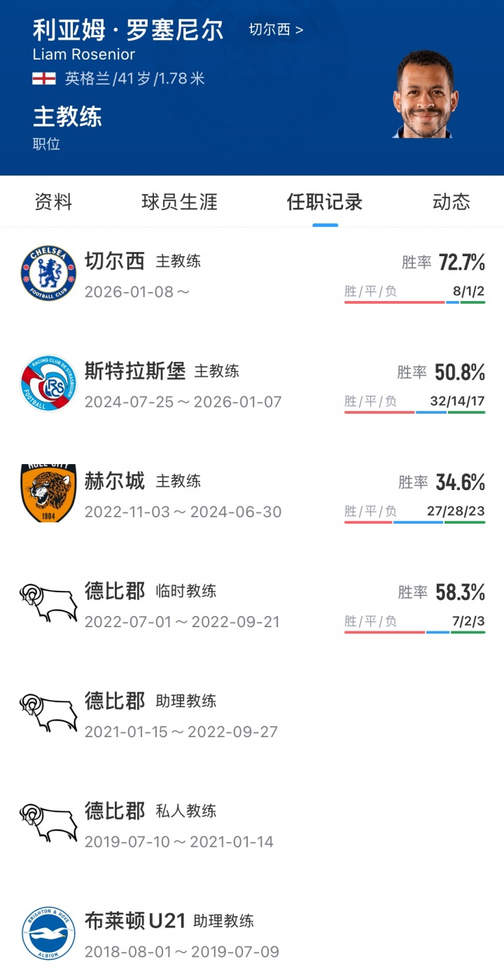Open the 动态 tab
Image resolution: width=504 pixels, height=980 pixels.
(451, 202)
